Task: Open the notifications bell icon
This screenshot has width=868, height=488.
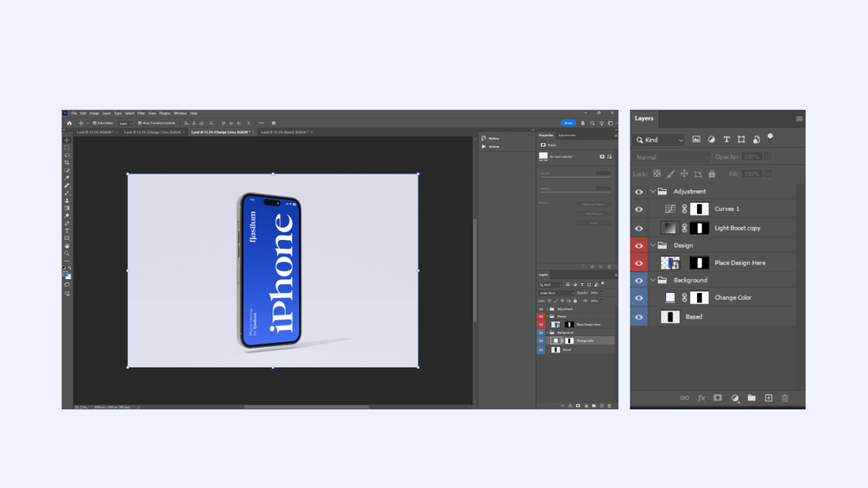Action: pos(583,124)
